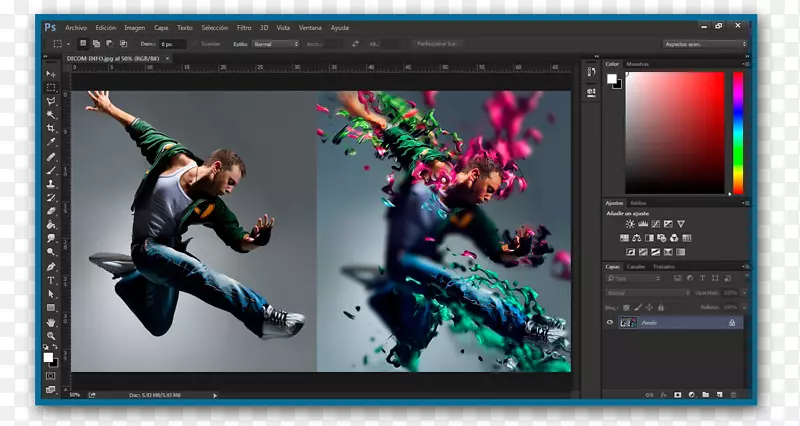Select the Brush tool
The width and height of the screenshot is (800, 426).
click(51, 170)
